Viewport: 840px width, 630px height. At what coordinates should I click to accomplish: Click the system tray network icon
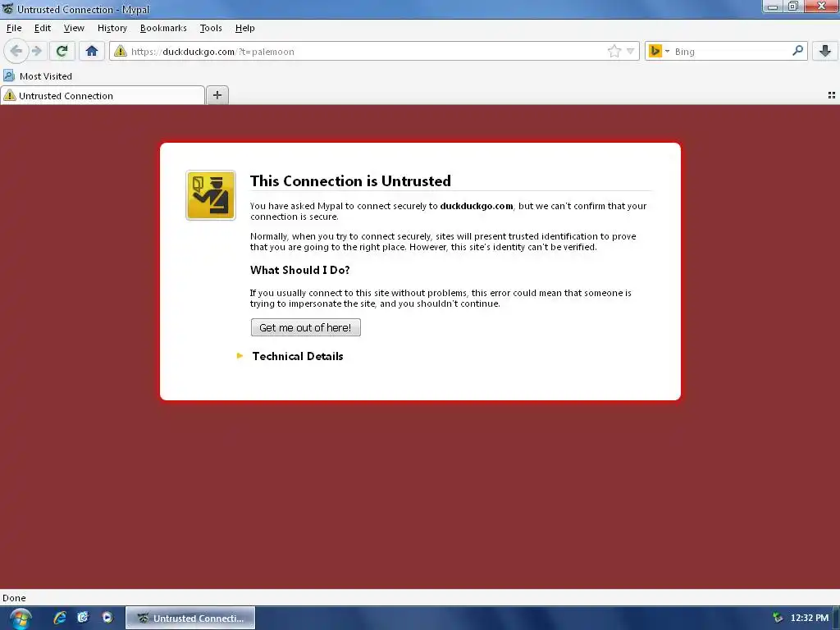coord(778,619)
